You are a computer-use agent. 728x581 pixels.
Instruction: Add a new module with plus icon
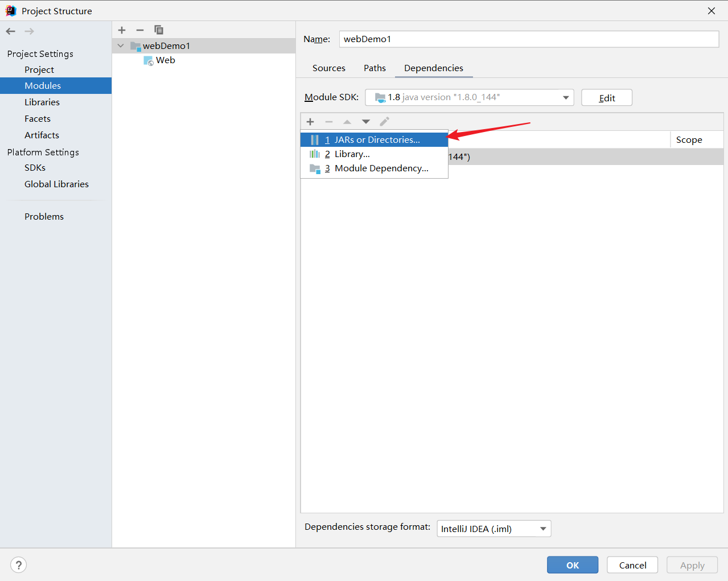click(122, 30)
